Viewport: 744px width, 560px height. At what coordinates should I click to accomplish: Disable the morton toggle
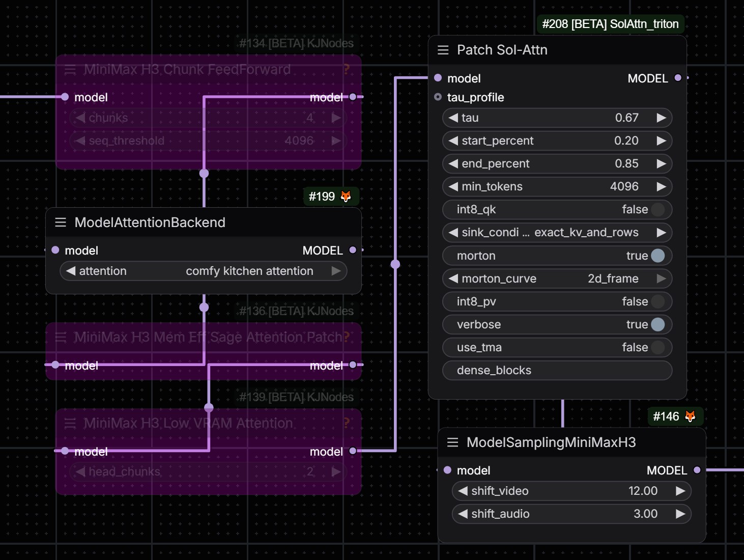pos(658,256)
